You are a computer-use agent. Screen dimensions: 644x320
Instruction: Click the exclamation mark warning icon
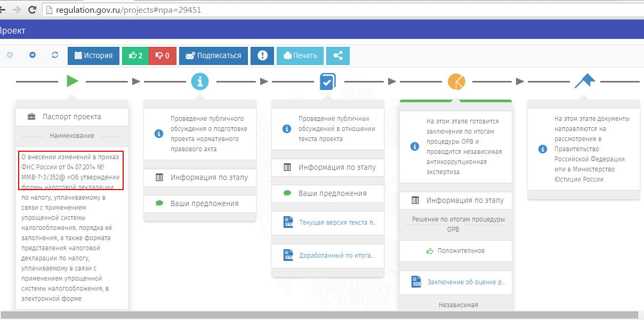262,55
